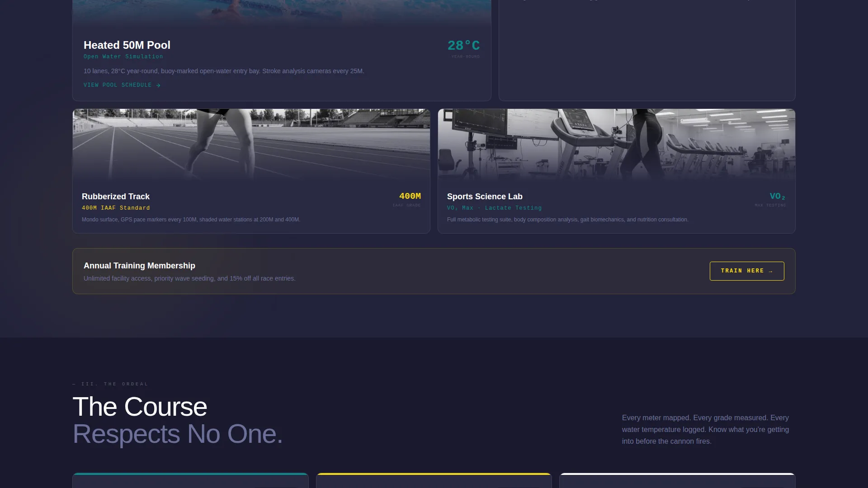Viewport: 868px width, 488px height.
Task: Click the Open Water Simulation subtitle
Action: pos(123,56)
